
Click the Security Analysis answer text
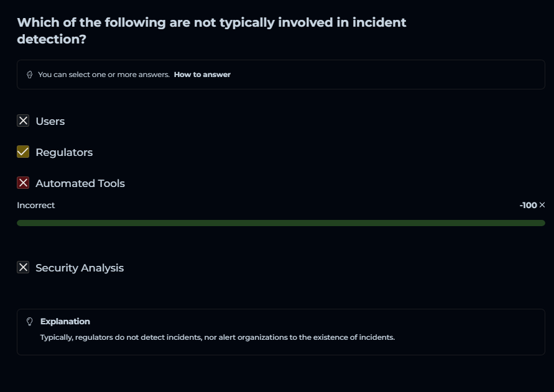[x=80, y=268]
